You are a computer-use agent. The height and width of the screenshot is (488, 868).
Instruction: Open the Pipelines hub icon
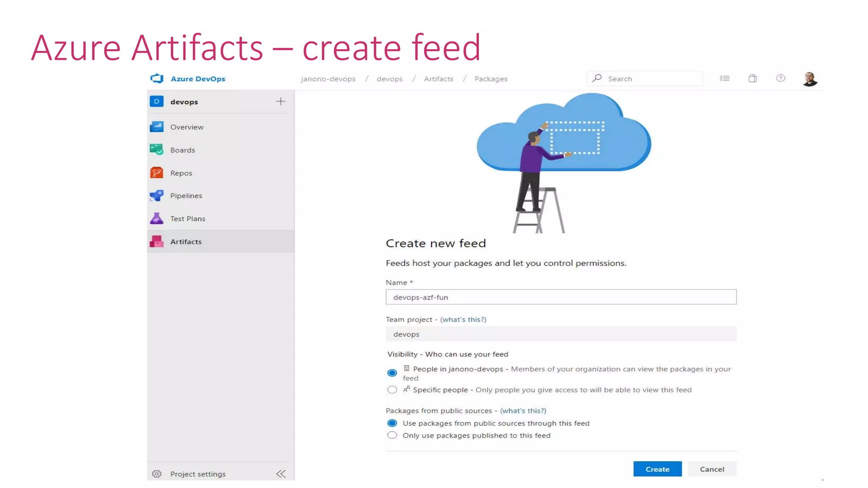tap(156, 196)
